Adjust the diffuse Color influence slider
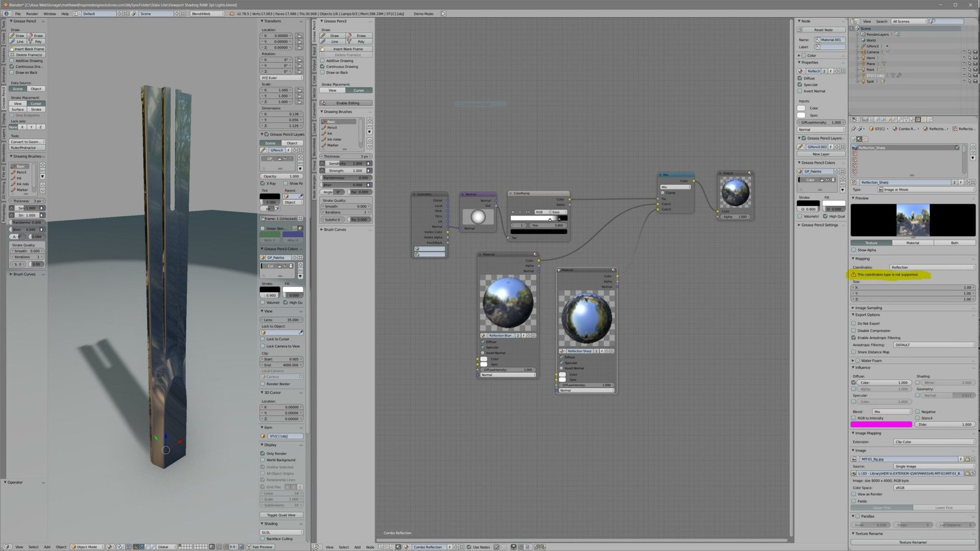Image resolution: width=980 pixels, height=551 pixels. pyautogui.click(x=884, y=383)
